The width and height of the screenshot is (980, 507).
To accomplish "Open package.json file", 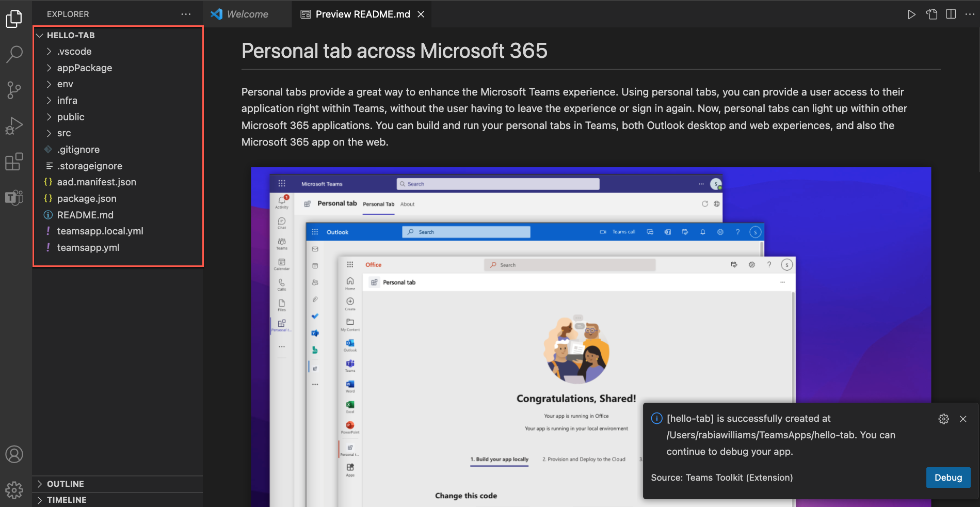I will pyautogui.click(x=118, y=199).
